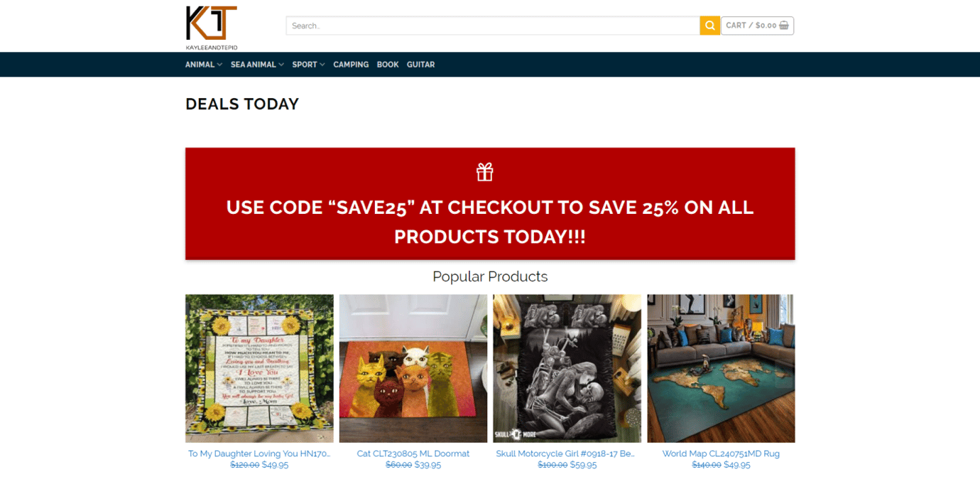
Task: Click the gift icon in the red banner
Action: pyautogui.click(x=485, y=171)
